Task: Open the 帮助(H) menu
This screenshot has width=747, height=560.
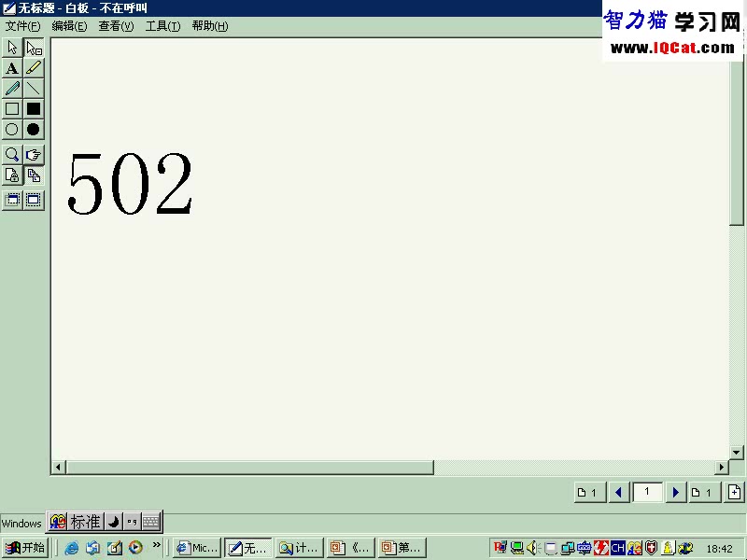Action: click(210, 26)
